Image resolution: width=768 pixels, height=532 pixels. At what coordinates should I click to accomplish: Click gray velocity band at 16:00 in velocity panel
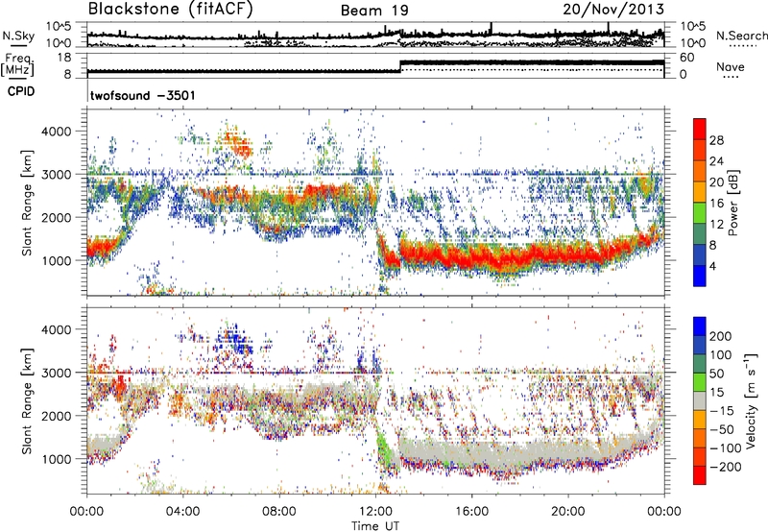471,453
